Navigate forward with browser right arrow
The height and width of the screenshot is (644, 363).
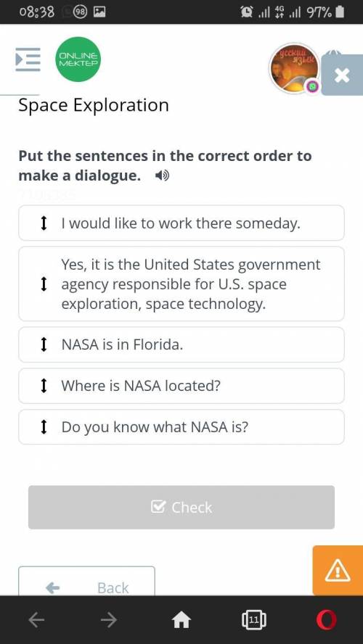point(108,619)
